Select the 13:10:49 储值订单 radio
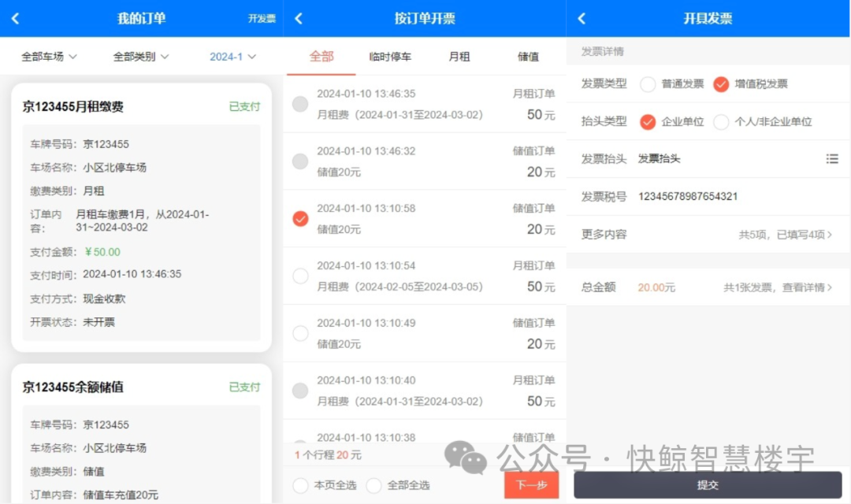The height and width of the screenshot is (504, 851). (300, 333)
